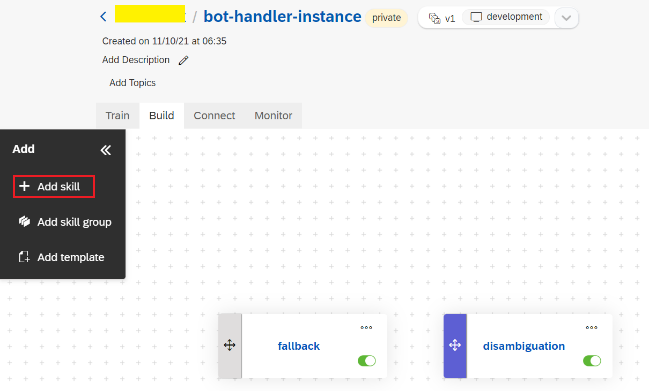The height and width of the screenshot is (391, 649).
Task: Toggle off the fallback skill switch
Action: (x=367, y=361)
